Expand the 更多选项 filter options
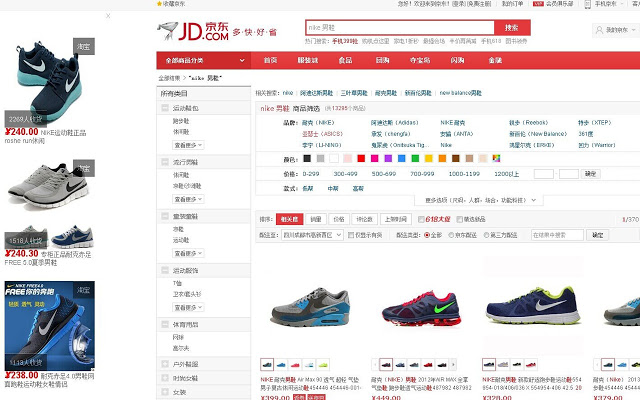Viewport: 640px width, 400px height. click(x=480, y=200)
